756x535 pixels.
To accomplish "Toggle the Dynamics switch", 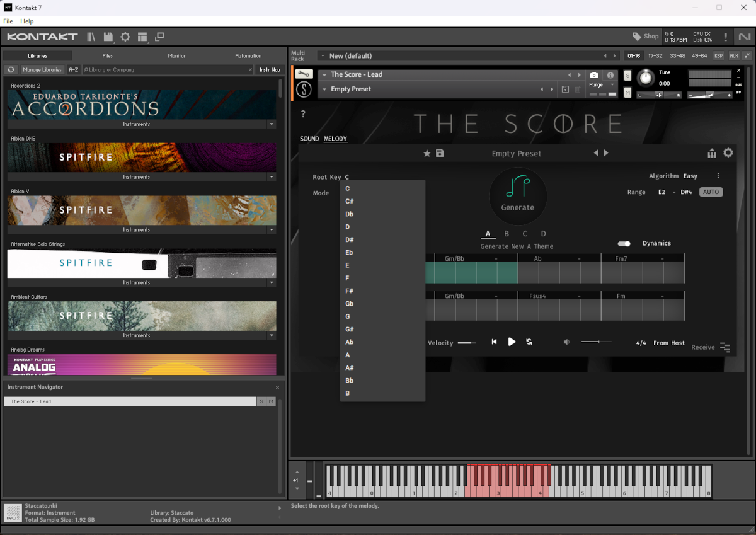I will pyautogui.click(x=624, y=244).
